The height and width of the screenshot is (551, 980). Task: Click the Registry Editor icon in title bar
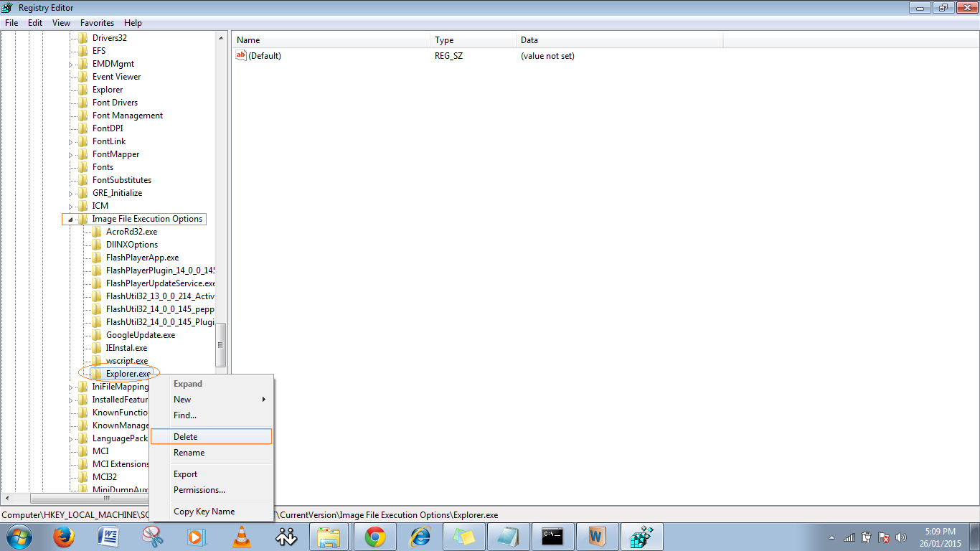tap(7, 8)
